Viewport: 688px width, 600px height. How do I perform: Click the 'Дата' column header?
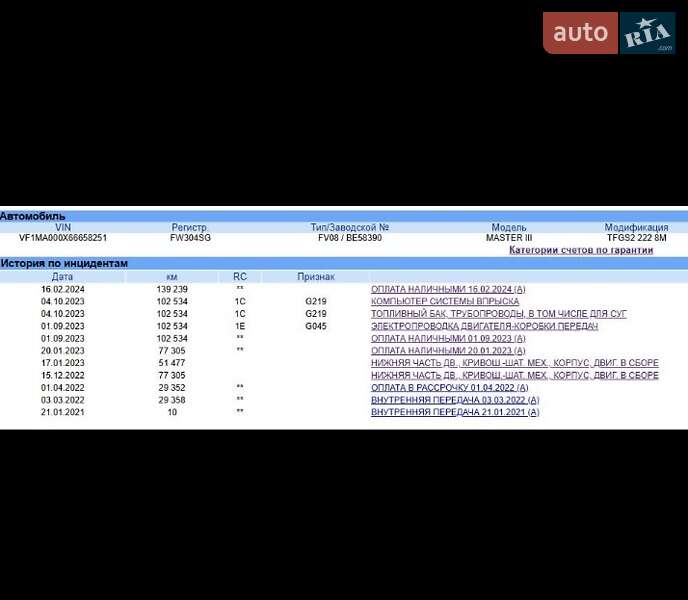tap(62, 276)
